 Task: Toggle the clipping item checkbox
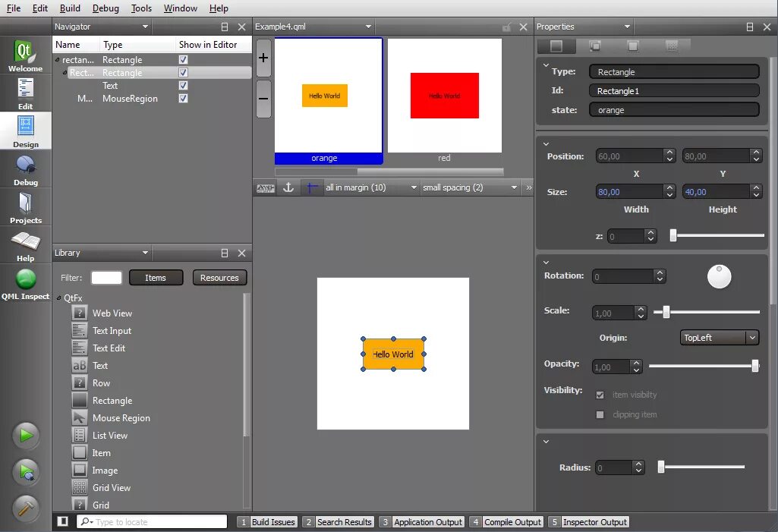pyautogui.click(x=600, y=414)
